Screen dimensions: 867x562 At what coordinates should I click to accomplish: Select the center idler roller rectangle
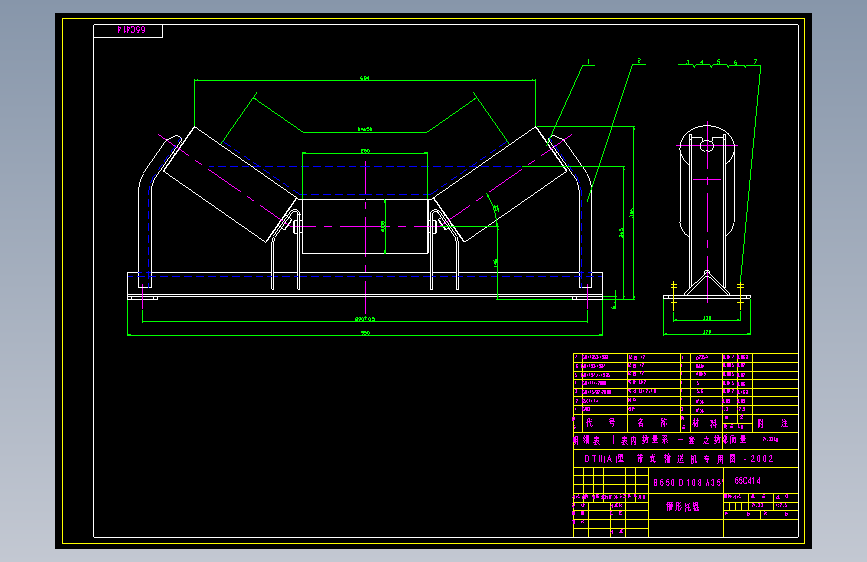[x=365, y=226]
